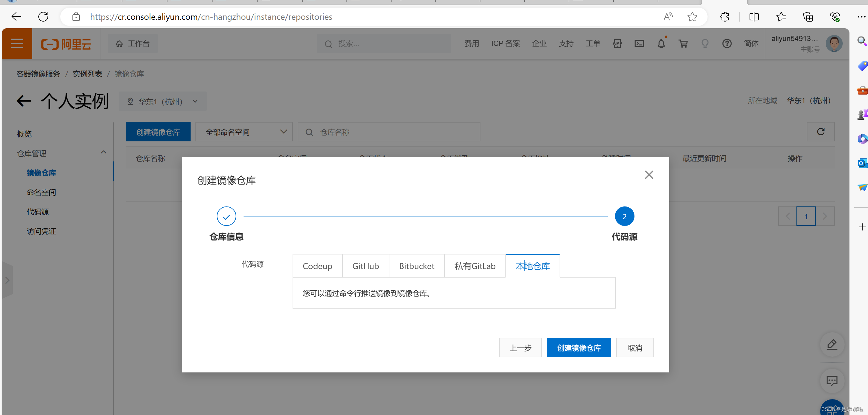Open the 全部命名空间 namespace dropdown
868x415 pixels.
tap(244, 132)
